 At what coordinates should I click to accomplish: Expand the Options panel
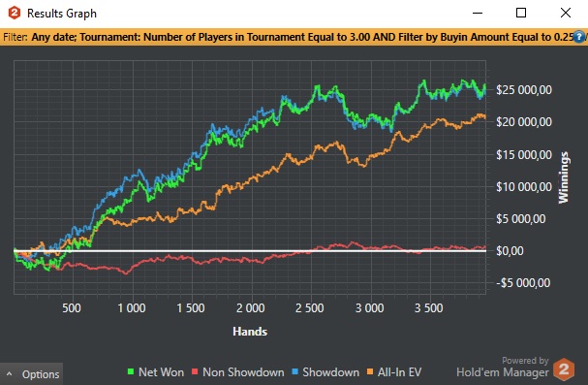coord(32,373)
